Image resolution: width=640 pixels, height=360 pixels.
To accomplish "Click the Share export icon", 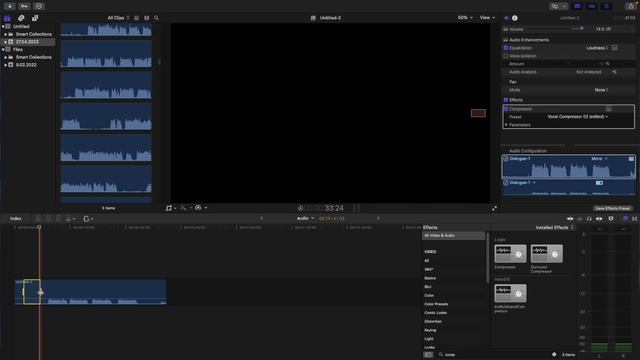I will click(631, 6).
